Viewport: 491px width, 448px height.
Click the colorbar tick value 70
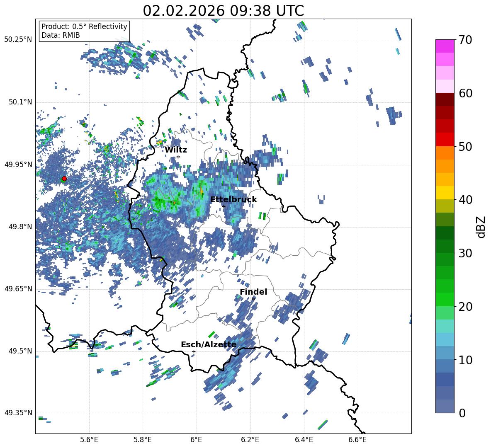(x=465, y=40)
